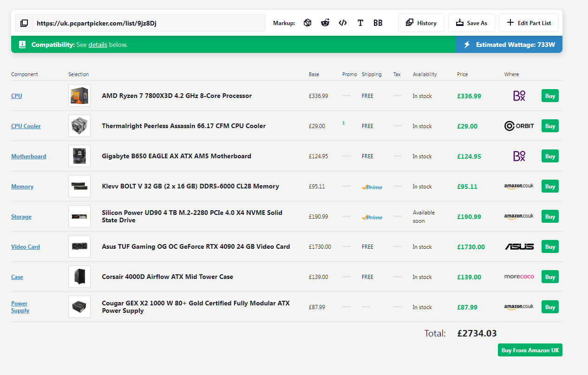Open AMD Ryzen 7 7800X3D product name

[x=177, y=96]
